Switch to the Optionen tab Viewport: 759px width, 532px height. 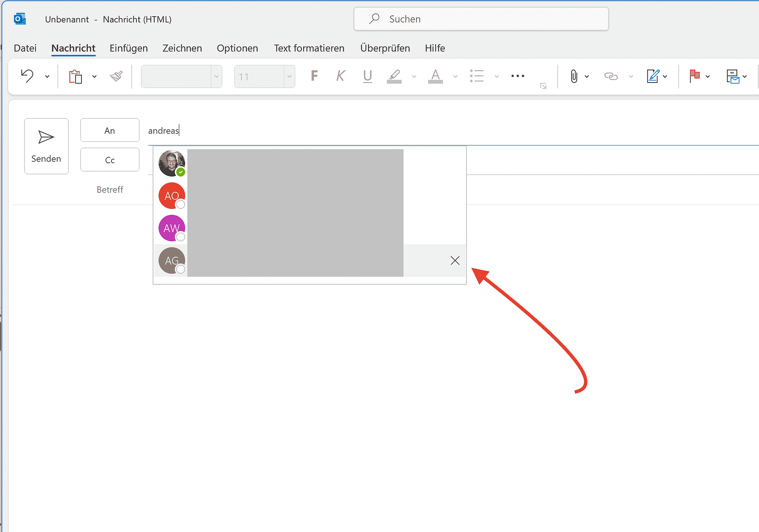[237, 48]
